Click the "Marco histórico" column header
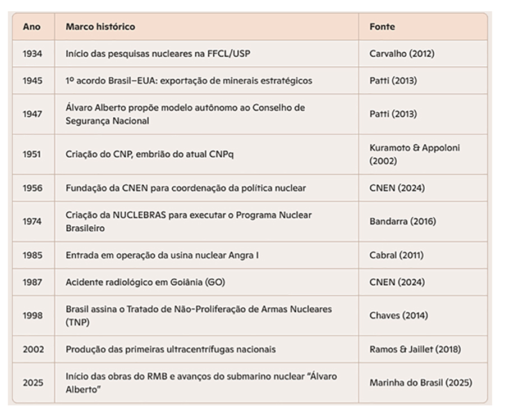This screenshot has width=505, height=420. (100, 26)
